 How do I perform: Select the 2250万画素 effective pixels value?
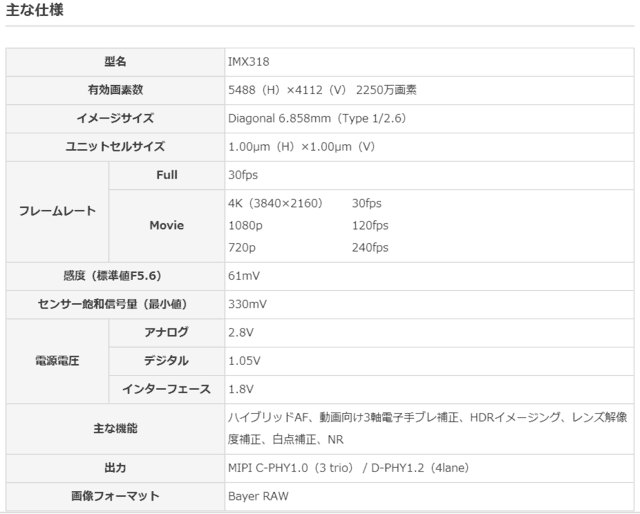384,89
